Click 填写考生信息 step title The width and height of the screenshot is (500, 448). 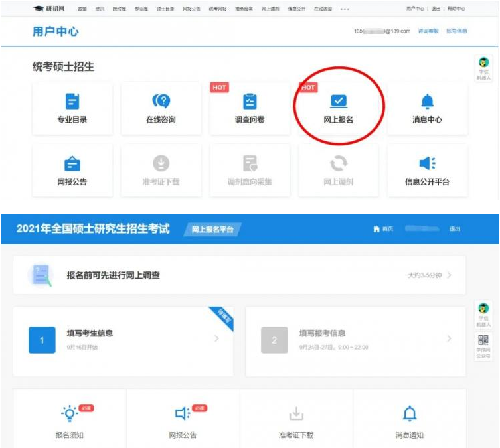tap(90, 333)
